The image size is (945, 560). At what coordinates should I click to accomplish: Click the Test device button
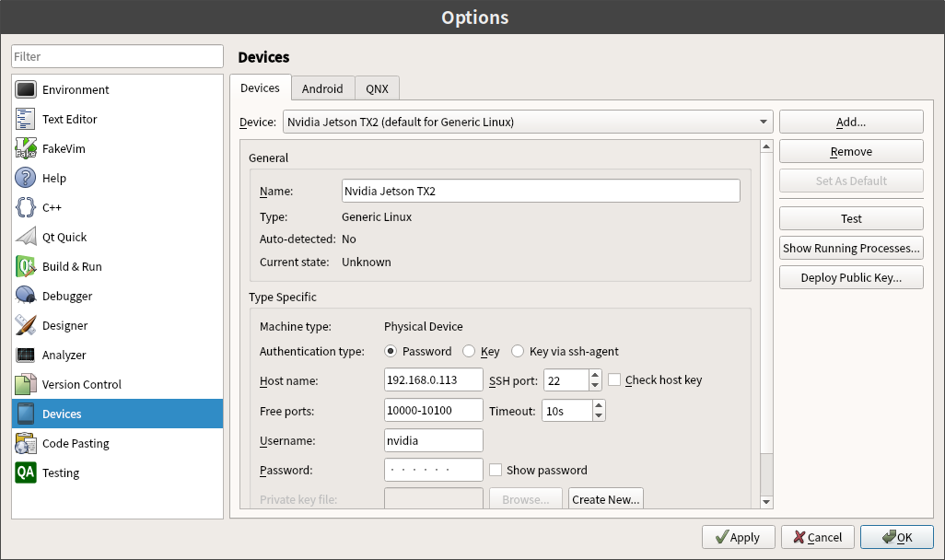coord(851,218)
